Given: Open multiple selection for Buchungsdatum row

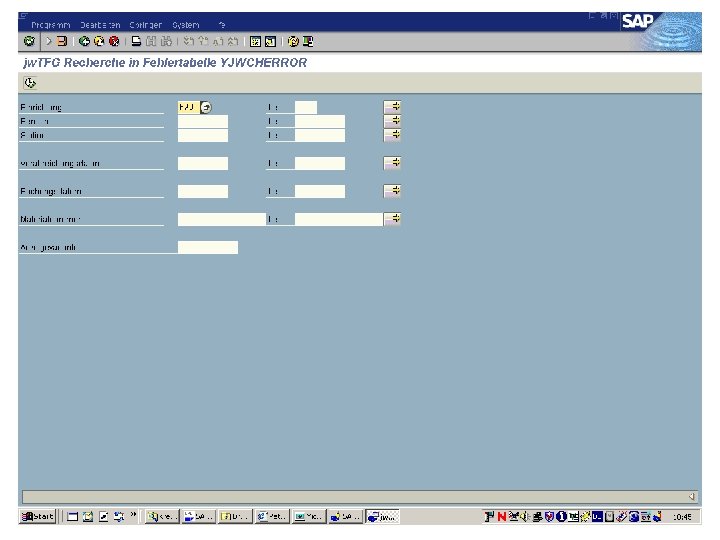Looking at the screenshot, I should 392,191.
